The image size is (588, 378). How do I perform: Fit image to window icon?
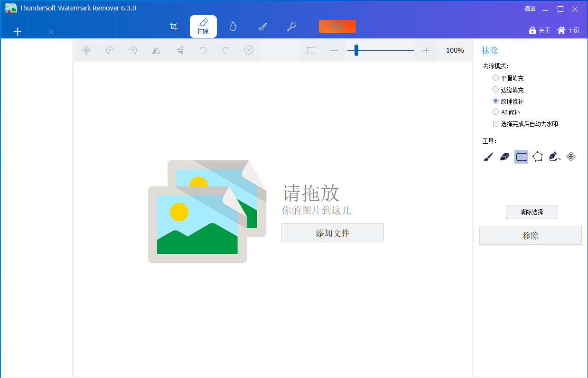pyautogui.click(x=311, y=50)
